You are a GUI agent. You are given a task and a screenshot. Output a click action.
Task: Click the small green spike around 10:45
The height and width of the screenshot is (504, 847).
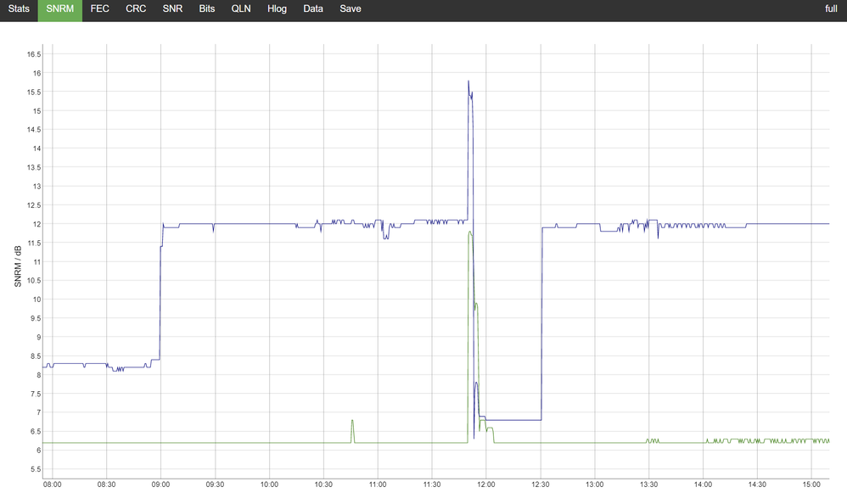[352, 421]
